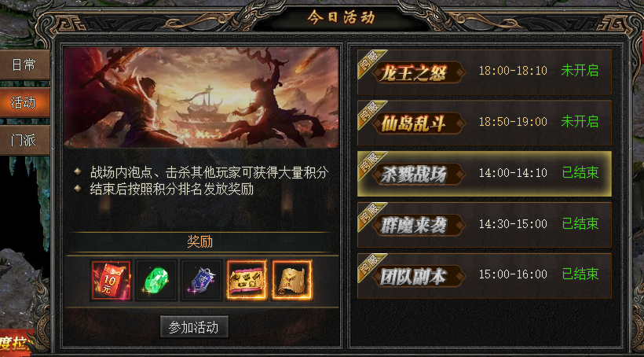Click the 参加活动 button

[194, 327]
